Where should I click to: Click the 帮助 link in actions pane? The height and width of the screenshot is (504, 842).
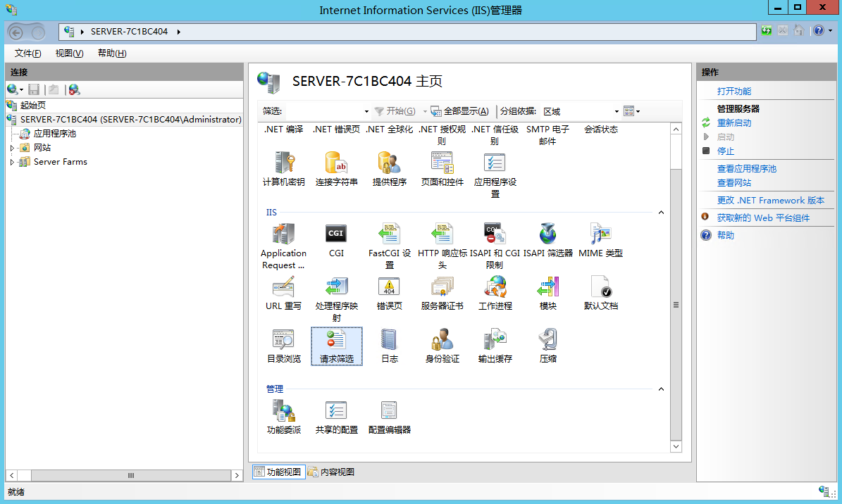coord(726,235)
